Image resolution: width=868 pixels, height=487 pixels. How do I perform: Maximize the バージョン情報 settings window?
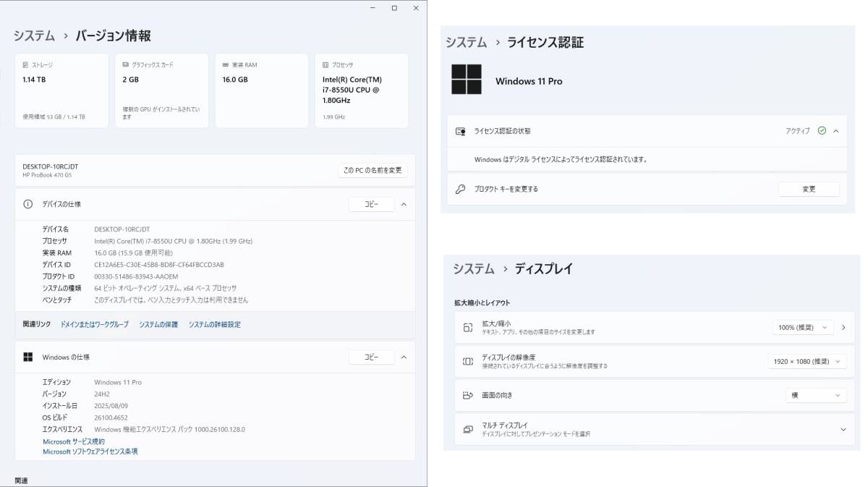[x=394, y=8]
